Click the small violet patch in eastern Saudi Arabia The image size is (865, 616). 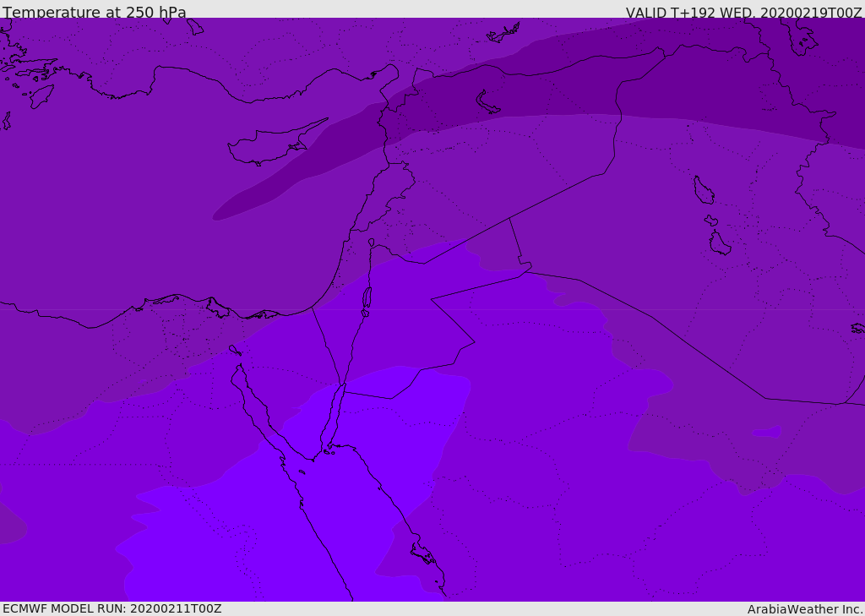767,431
